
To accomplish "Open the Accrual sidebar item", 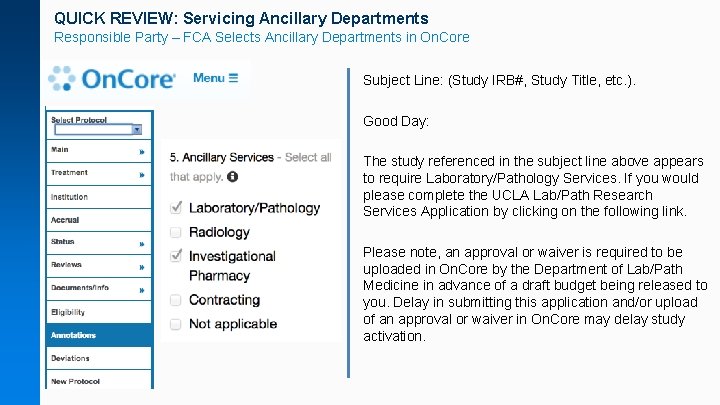I will (x=99, y=220).
